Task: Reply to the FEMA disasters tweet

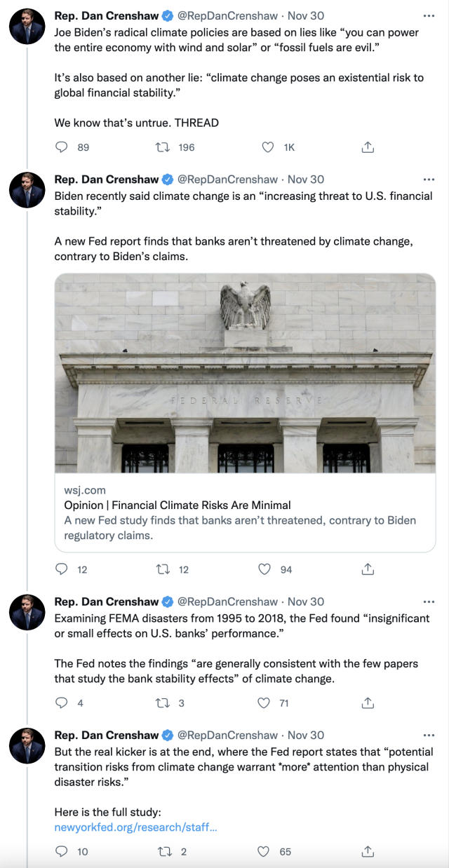Action: 62,703
